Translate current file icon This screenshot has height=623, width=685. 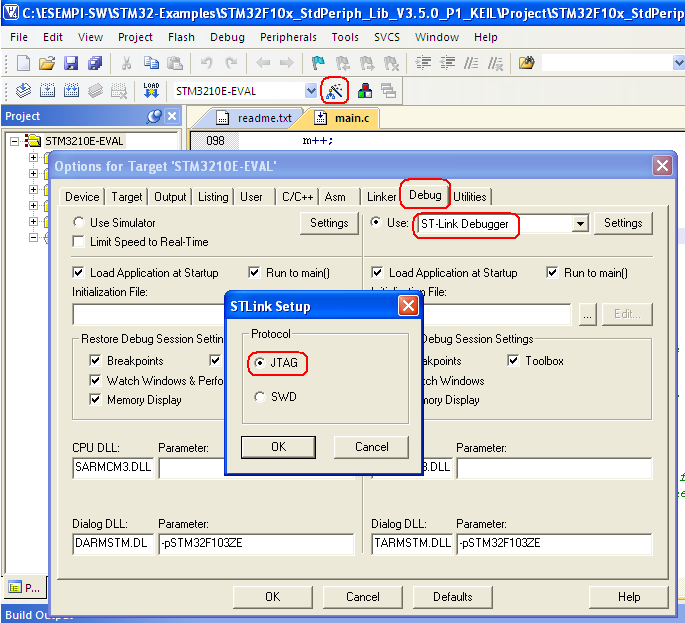pos(23,91)
